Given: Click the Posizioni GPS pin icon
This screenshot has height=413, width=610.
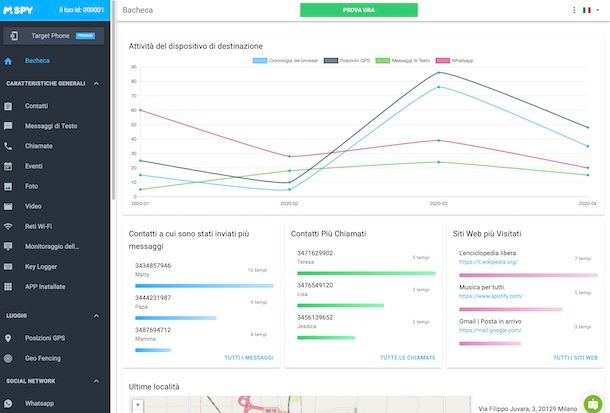Looking at the screenshot, I should pyautogui.click(x=8, y=338).
